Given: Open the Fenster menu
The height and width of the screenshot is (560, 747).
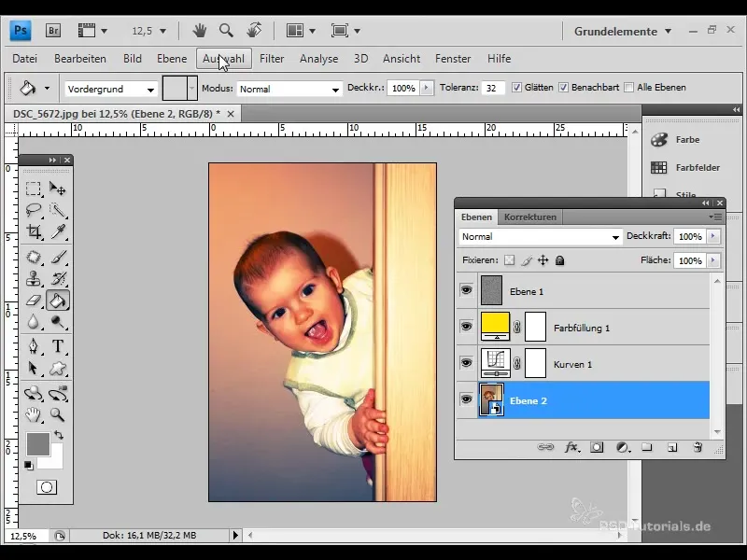Looking at the screenshot, I should pyautogui.click(x=453, y=59).
